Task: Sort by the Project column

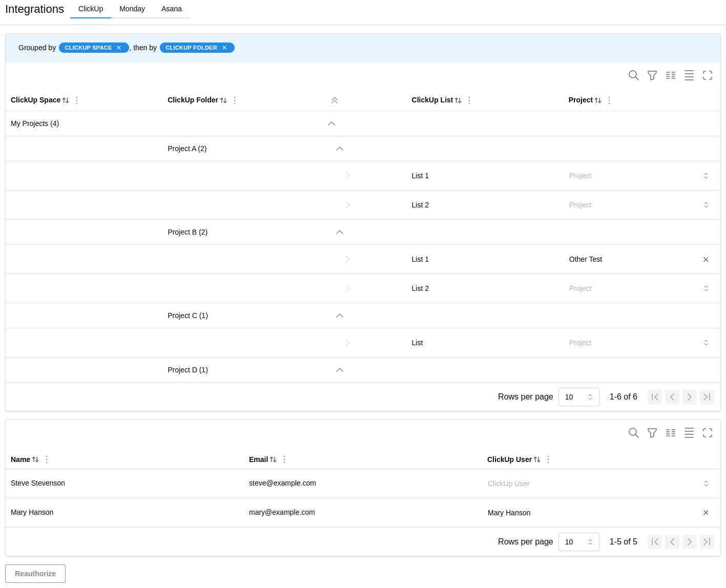Action: 598,100
